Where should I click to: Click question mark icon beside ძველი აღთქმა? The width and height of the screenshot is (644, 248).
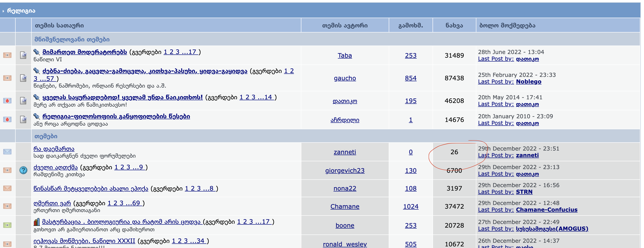pyautogui.click(x=23, y=170)
